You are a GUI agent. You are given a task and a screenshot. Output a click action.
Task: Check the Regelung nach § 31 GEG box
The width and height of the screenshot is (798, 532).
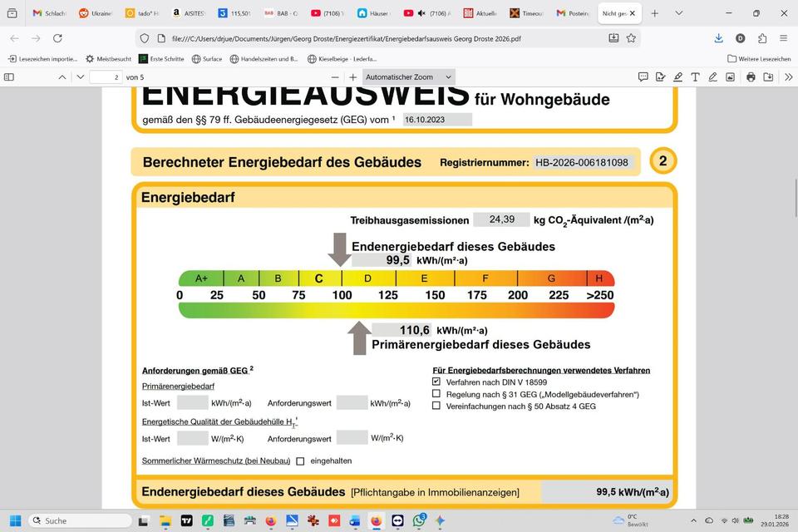[436, 394]
